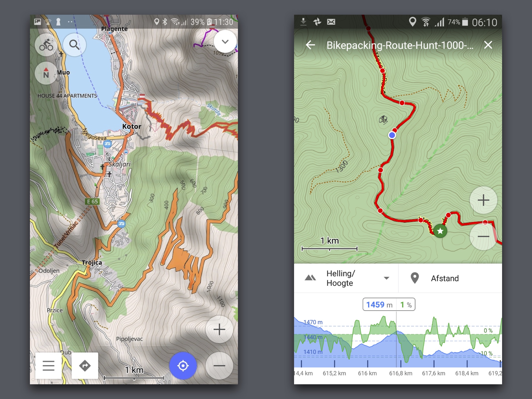
Task: Go back from the Bikepacking route screen
Action: point(311,45)
